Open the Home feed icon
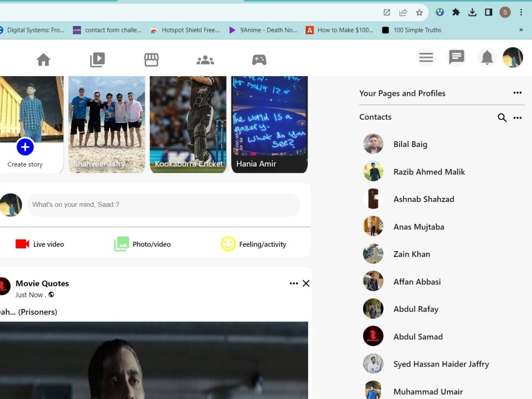 click(x=44, y=59)
